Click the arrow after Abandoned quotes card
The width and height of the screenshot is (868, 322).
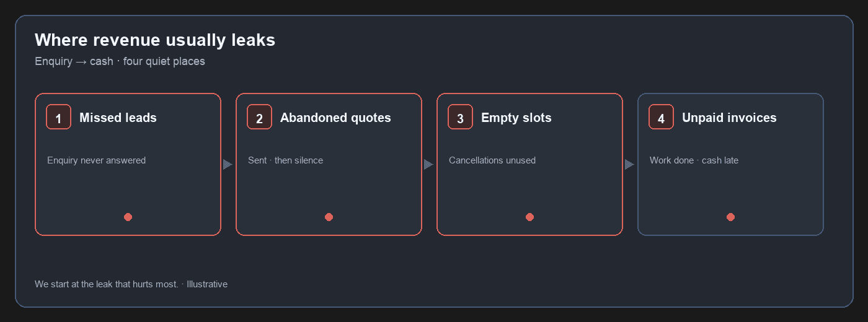(428, 165)
